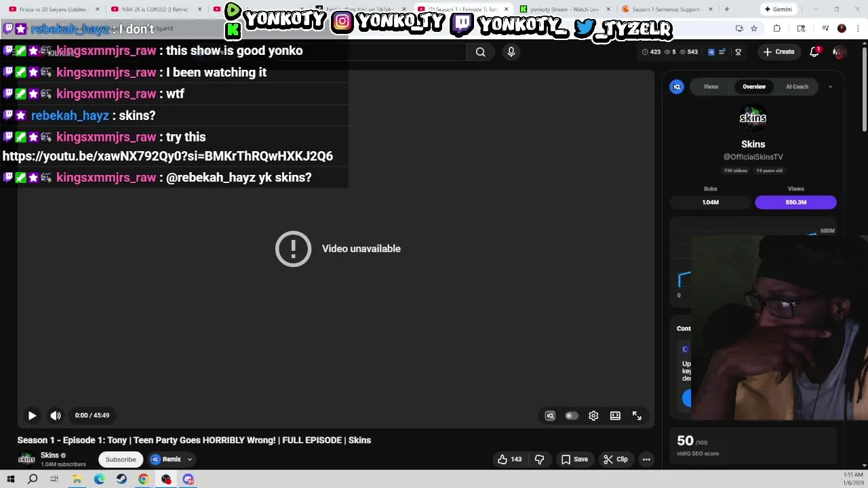Start voice search with the microphone
Image resolution: width=868 pixels, height=488 pixels.
tap(511, 52)
